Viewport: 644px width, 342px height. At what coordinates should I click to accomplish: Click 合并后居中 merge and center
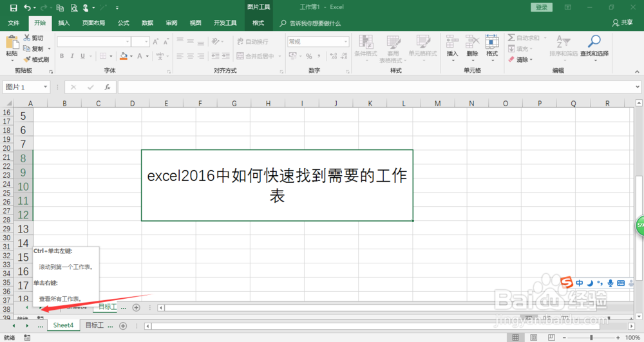256,56
